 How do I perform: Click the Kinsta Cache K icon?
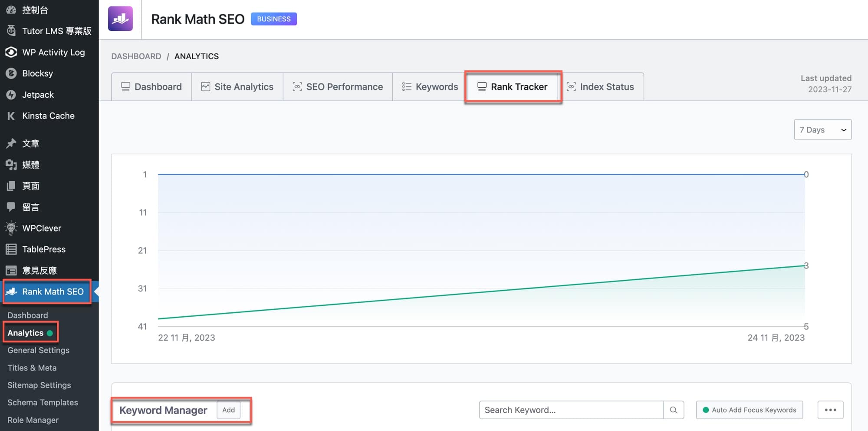click(11, 116)
